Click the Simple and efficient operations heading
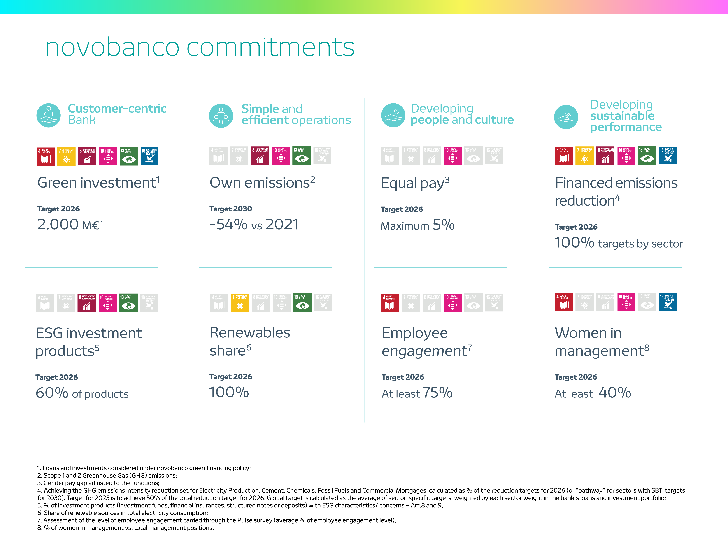This screenshot has width=728, height=560. (296, 114)
